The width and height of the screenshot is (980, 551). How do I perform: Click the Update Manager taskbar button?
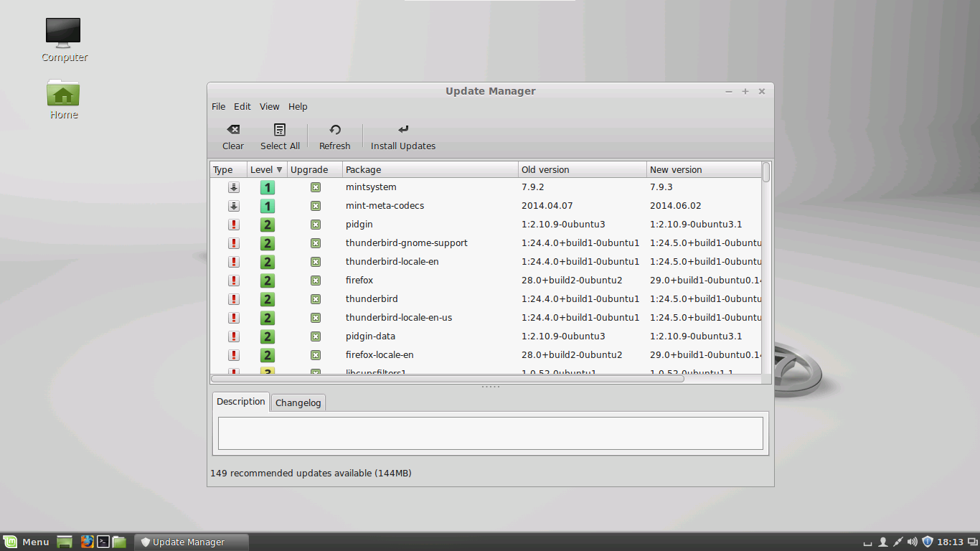191,542
